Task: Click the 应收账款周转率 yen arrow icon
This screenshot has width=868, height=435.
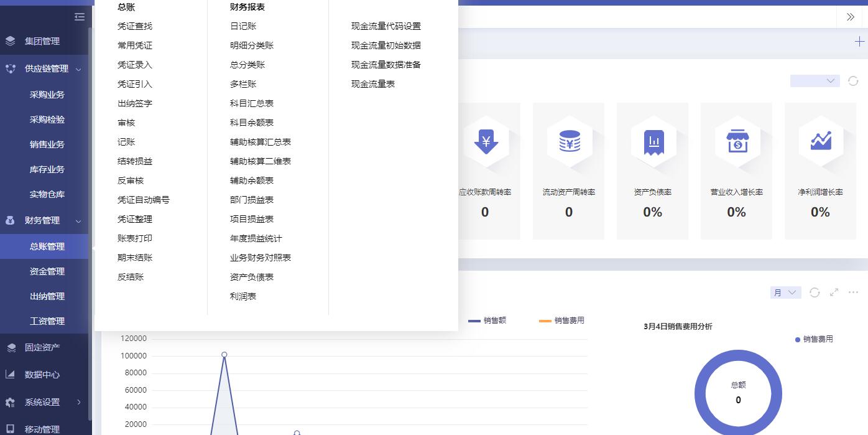Action: [x=486, y=141]
